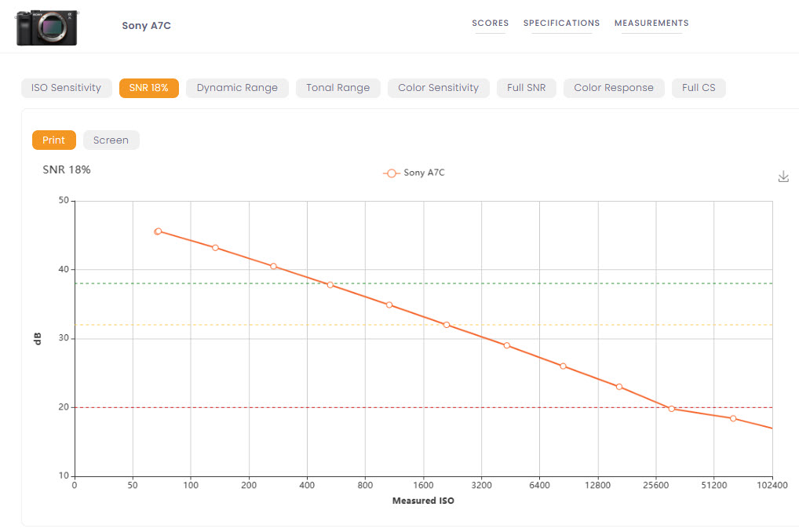Screen dimensions: 799x532
Task: Select the data point on the red dashed line
Action: coord(672,409)
